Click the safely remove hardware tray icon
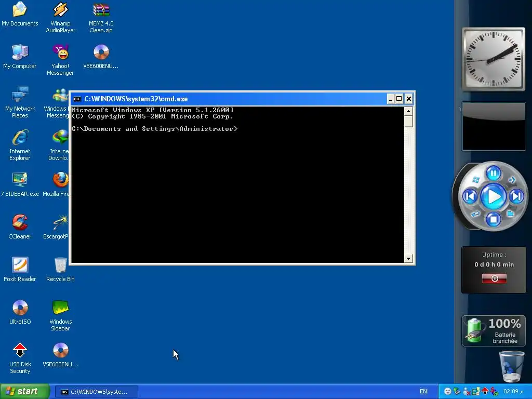The width and height of the screenshot is (532, 399). (457, 392)
